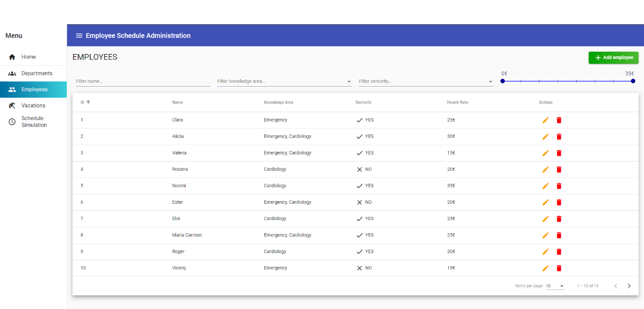Viewport: 644px width, 309px height.
Task: Delete Noemi using the trash icon
Action: point(559,186)
